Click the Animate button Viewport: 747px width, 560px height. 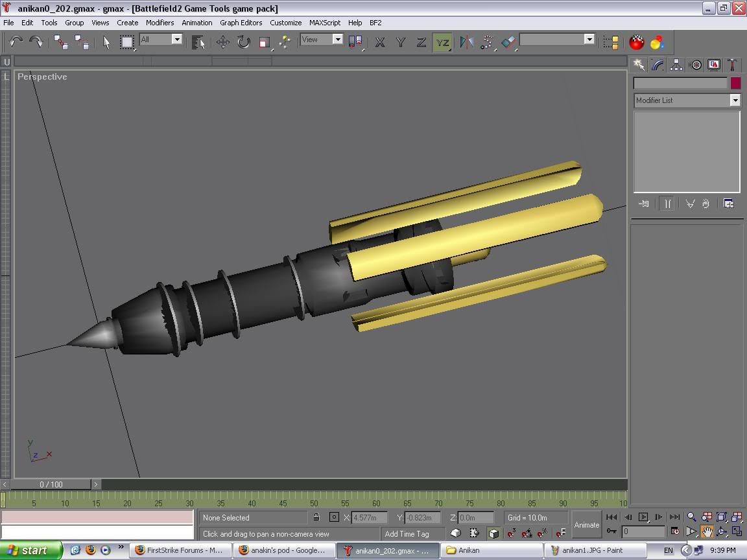click(x=586, y=525)
